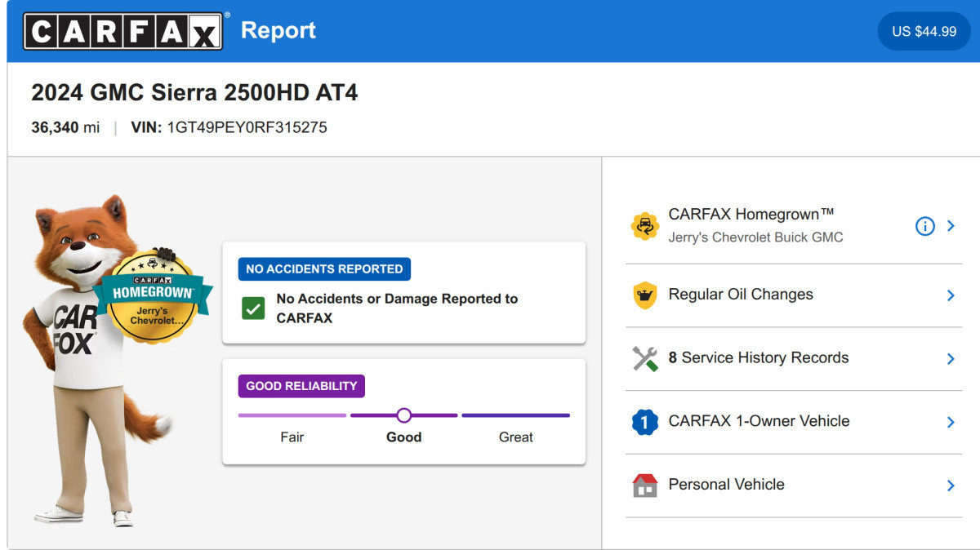980x550 pixels.
Task: Click the Fair reliability label
Action: click(x=292, y=437)
